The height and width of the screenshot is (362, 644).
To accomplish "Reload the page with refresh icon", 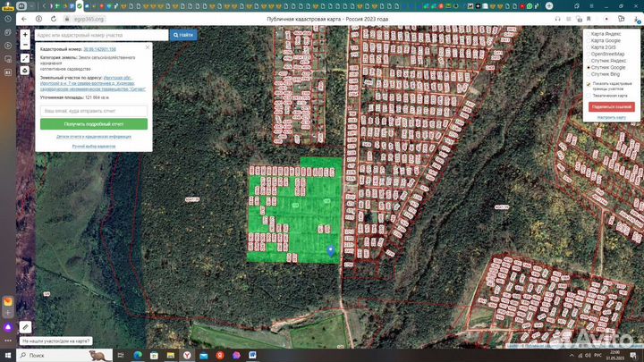I will [x=55, y=17].
